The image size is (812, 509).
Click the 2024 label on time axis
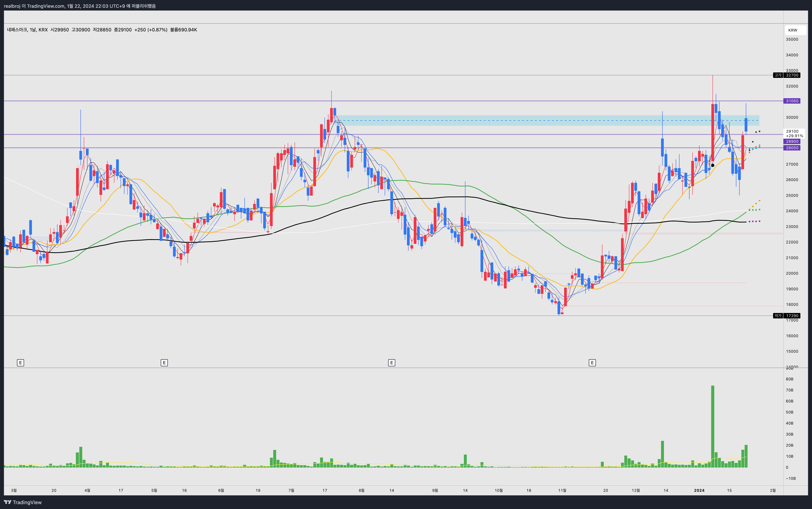pyautogui.click(x=699, y=490)
